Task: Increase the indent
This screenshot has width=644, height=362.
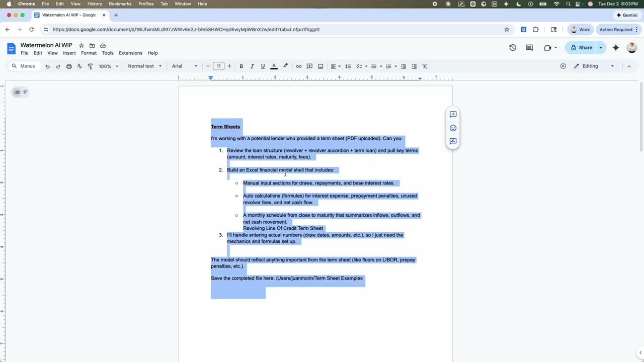Action: coord(414,66)
